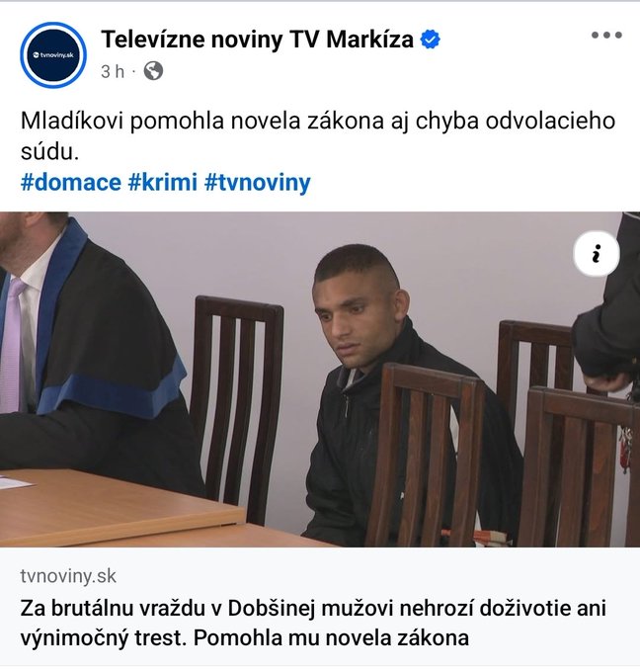
Task: Open the #tvnoviny hashtag
Action: 258,182
